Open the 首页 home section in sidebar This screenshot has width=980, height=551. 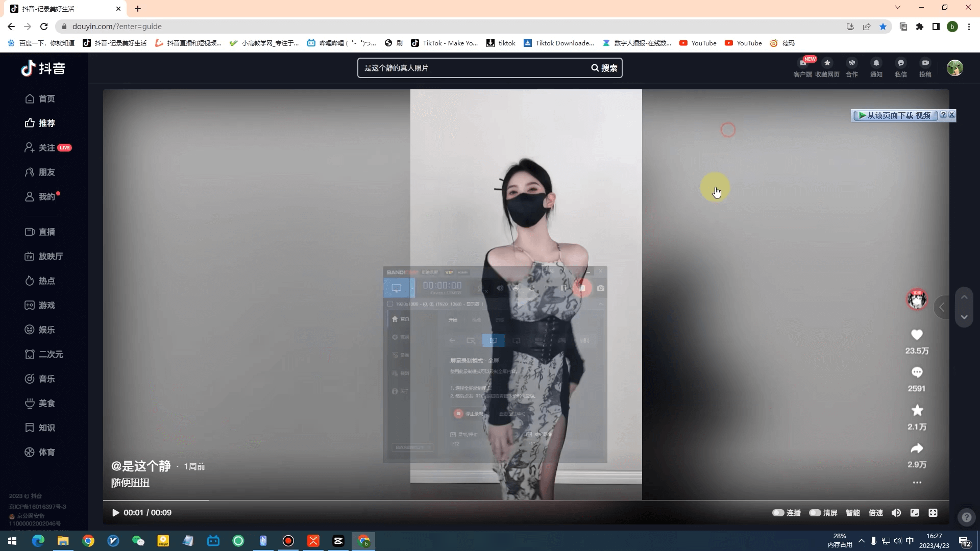(x=40, y=98)
